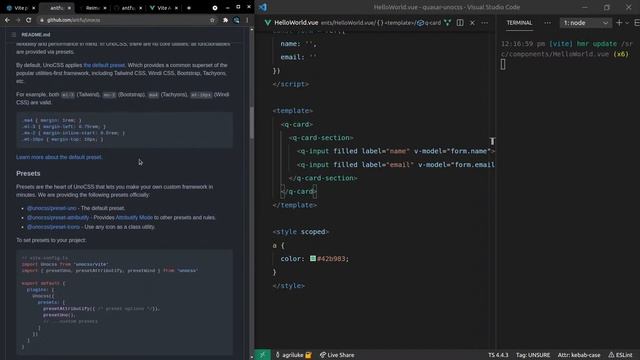
Task: Click the q-card breadcrumb item
Action: coord(429,23)
